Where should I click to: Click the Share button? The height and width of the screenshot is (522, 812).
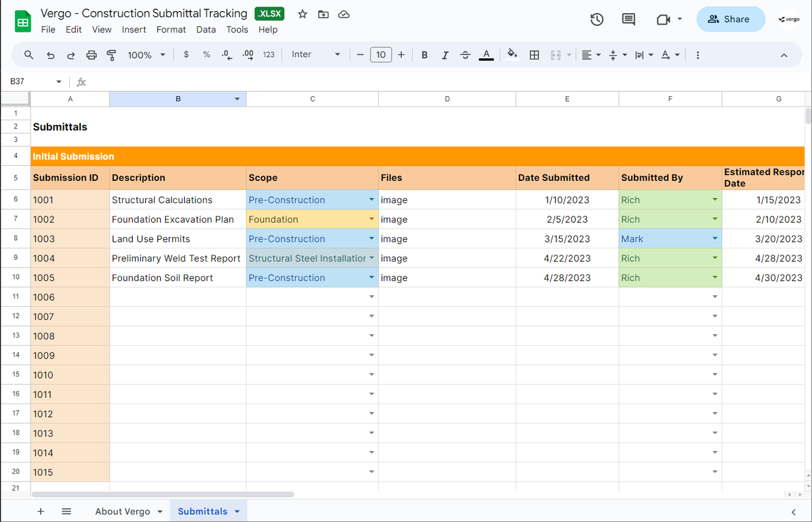(730, 19)
